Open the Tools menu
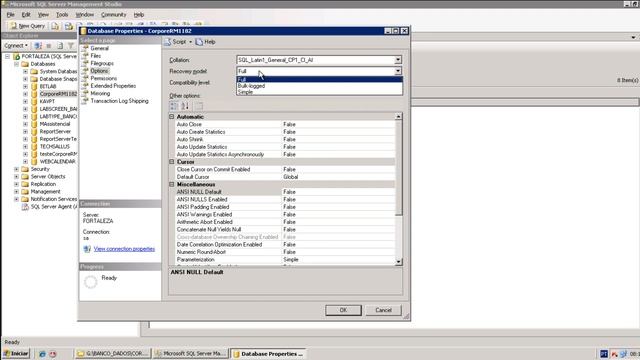Viewport: 640px width, 360px height. pyautogui.click(x=62, y=15)
